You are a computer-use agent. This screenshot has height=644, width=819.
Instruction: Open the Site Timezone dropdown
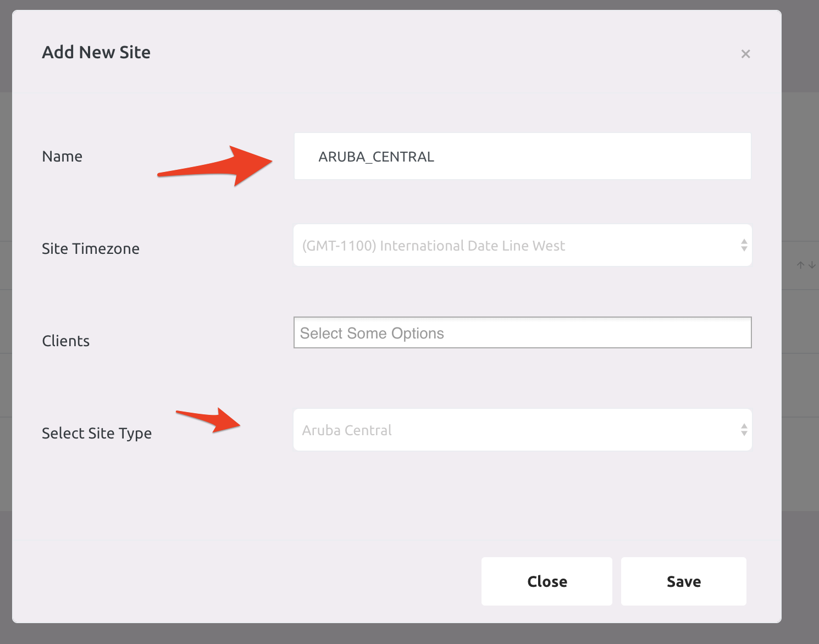pyautogui.click(x=522, y=245)
